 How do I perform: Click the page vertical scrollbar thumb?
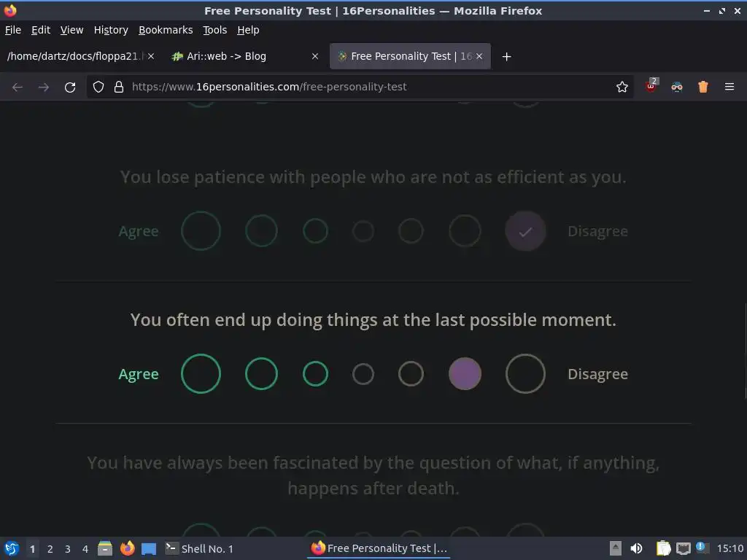coord(745,351)
